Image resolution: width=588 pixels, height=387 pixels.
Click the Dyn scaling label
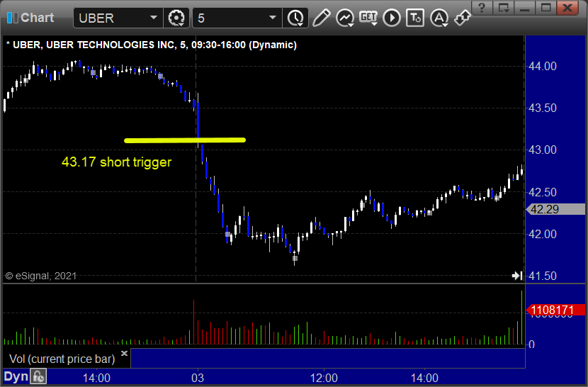coord(16,376)
